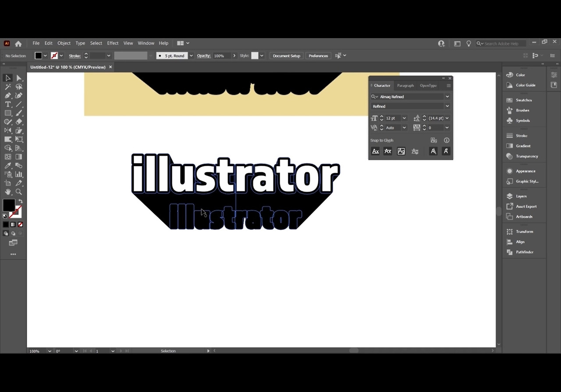This screenshot has width=561, height=392.
Task: Pick the Magic Wand tool
Action: tap(8, 87)
